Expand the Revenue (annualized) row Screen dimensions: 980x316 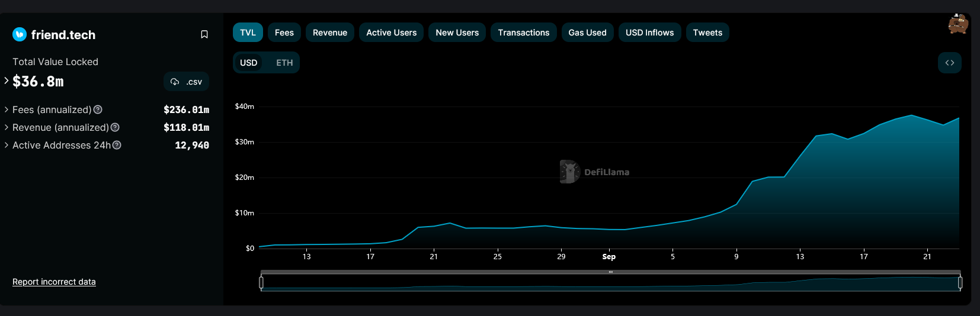click(x=7, y=127)
